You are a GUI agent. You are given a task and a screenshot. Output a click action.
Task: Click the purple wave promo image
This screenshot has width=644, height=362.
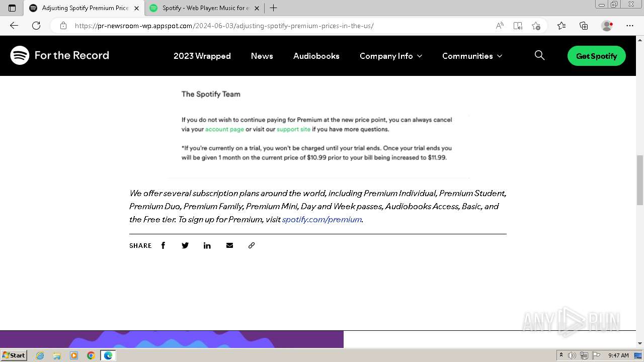click(x=172, y=339)
